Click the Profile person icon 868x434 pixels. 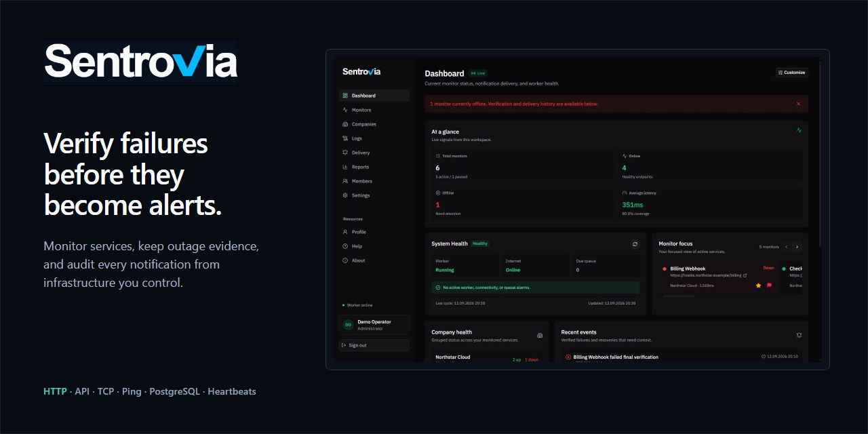point(345,232)
